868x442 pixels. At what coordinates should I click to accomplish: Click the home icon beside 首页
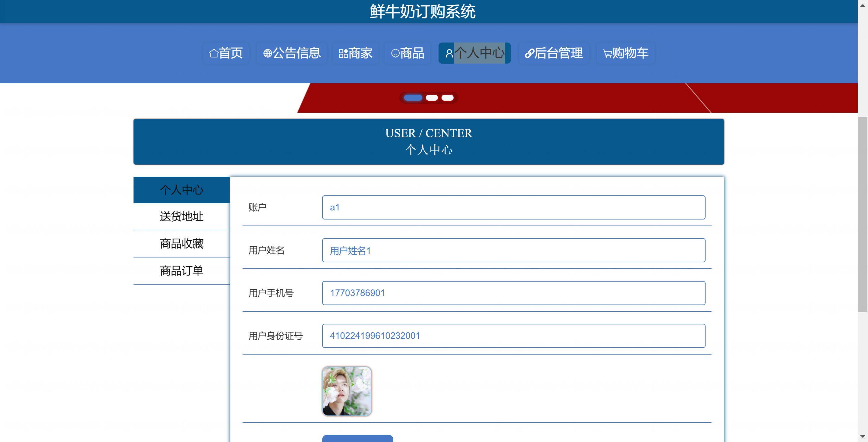coord(214,53)
